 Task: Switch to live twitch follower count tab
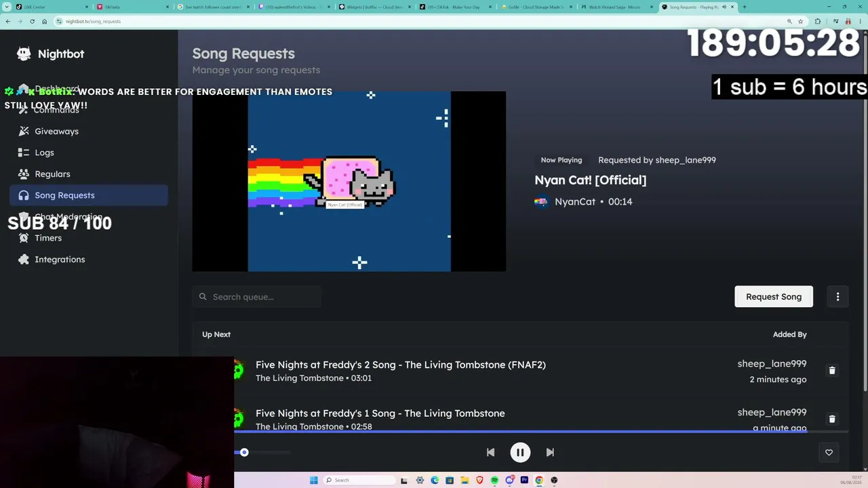click(213, 7)
